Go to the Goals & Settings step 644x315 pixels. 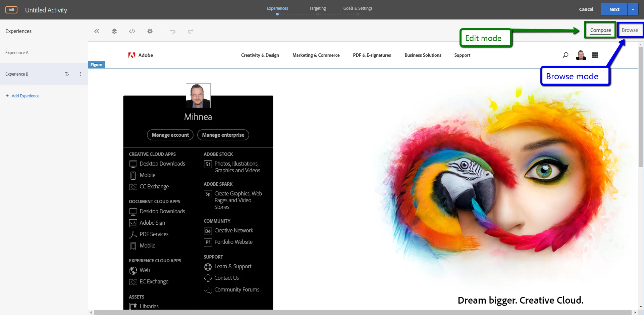[x=358, y=8]
